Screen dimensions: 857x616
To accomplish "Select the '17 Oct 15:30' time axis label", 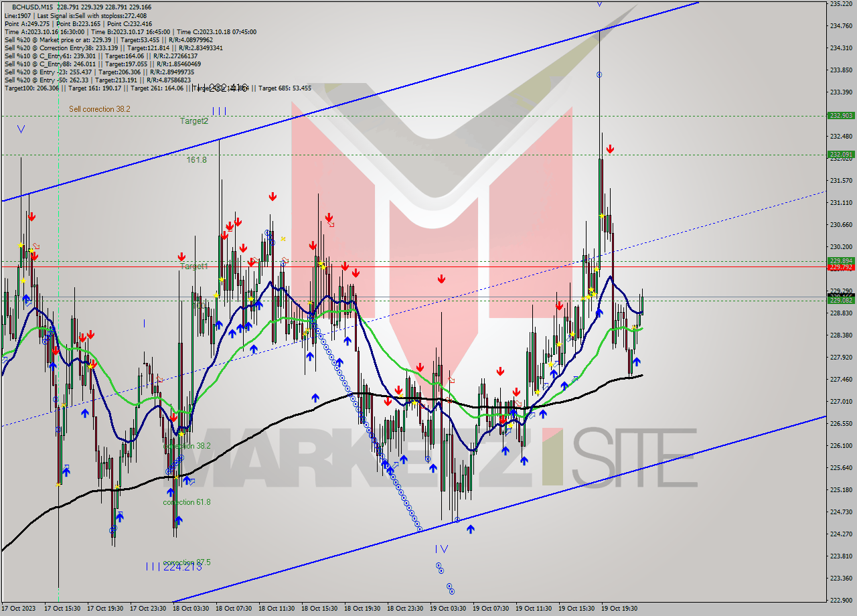I will [62, 609].
